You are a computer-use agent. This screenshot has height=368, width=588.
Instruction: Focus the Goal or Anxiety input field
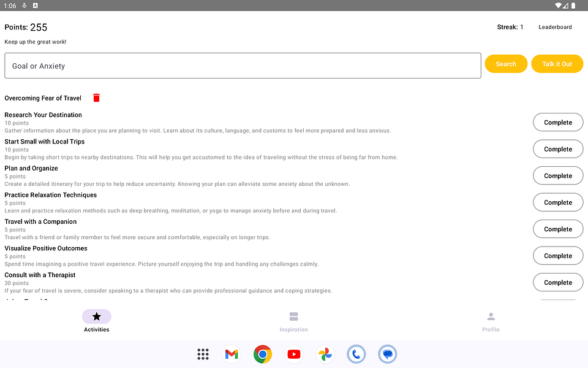click(243, 66)
